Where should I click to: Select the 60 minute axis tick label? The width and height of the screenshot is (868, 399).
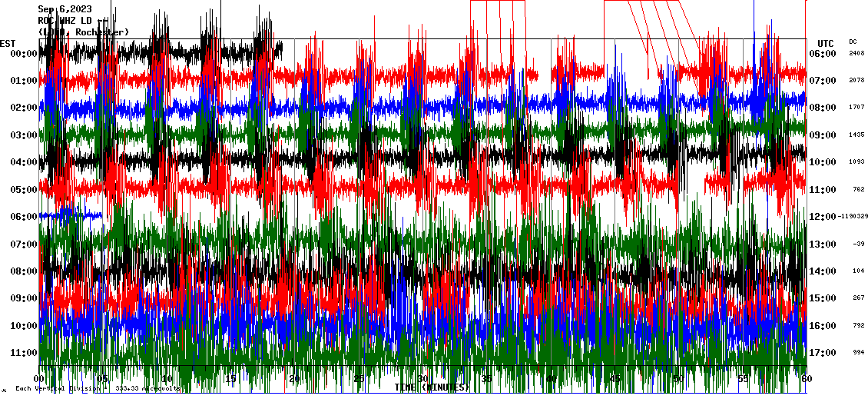(x=806, y=379)
